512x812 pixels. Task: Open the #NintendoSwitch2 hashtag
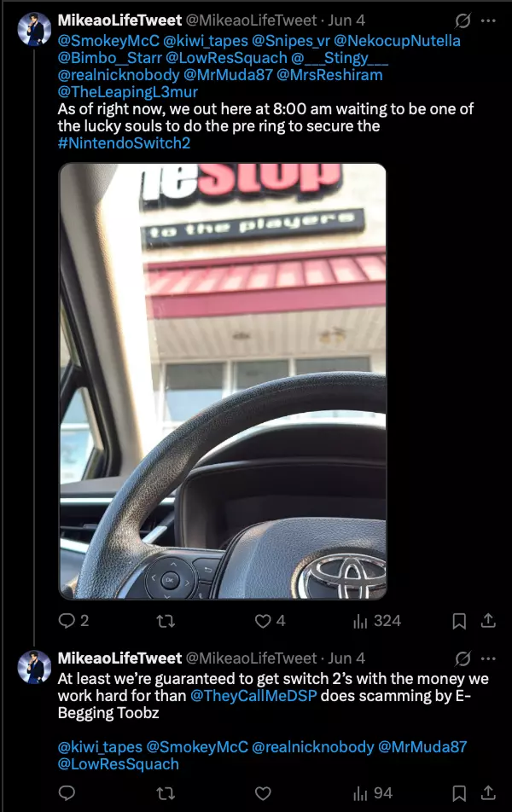point(124,143)
